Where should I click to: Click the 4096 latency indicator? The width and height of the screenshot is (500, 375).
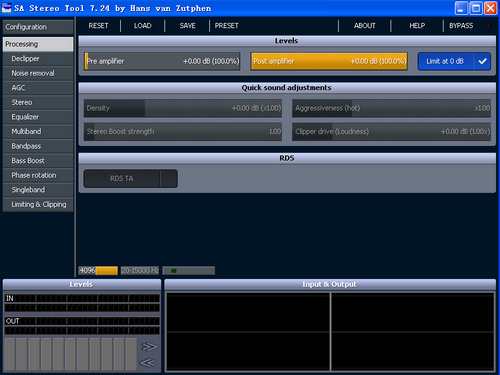(x=98, y=270)
